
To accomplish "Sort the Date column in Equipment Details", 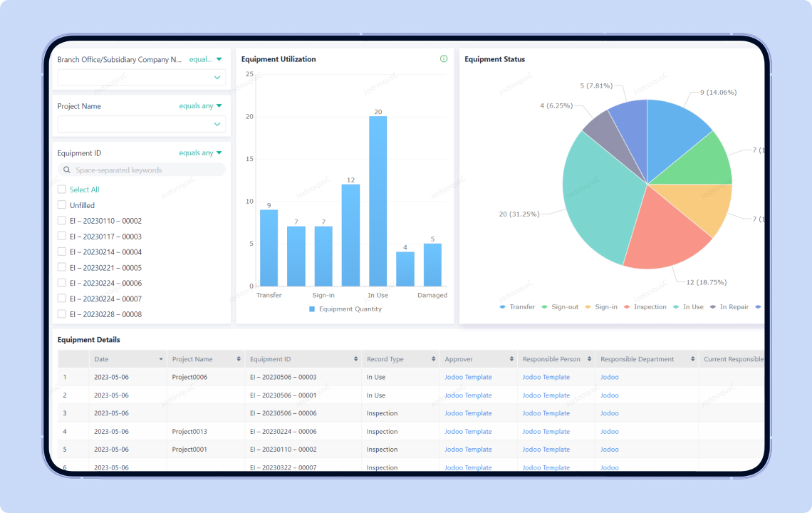I will (x=162, y=358).
